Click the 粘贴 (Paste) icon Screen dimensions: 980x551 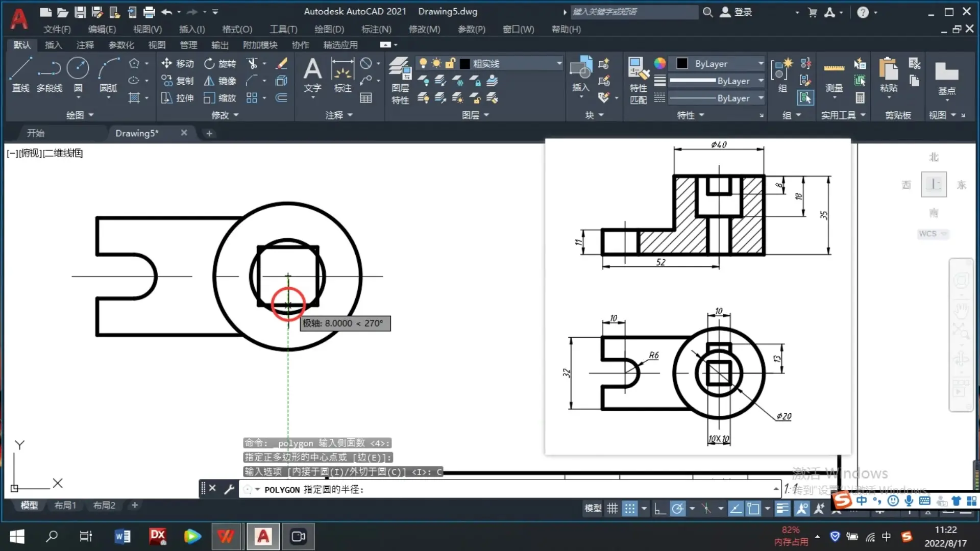pos(889,75)
